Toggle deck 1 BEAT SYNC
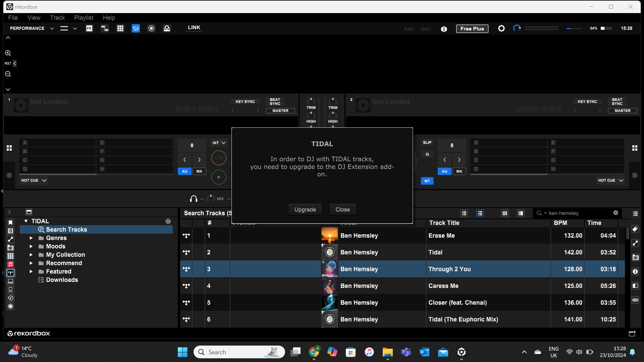 pyautogui.click(x=275, y=102)
